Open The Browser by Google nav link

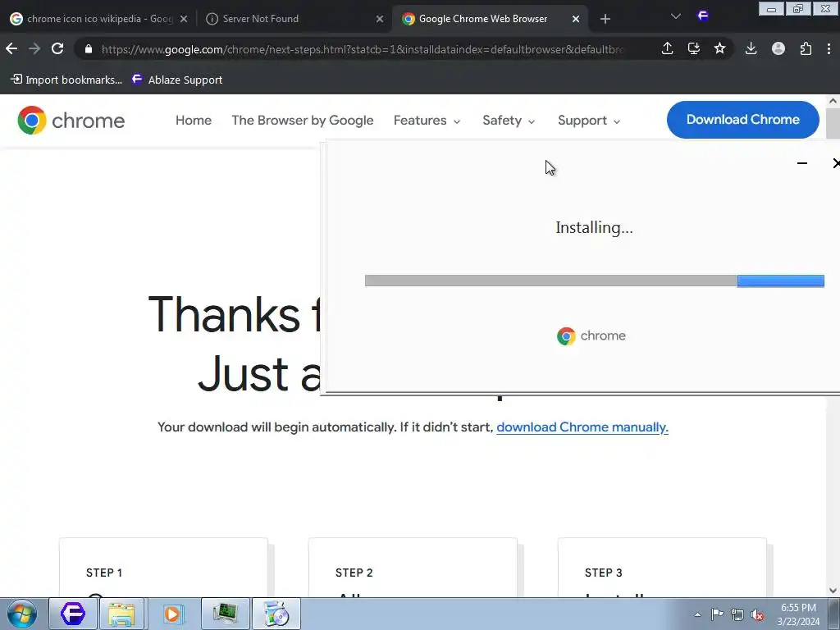[x=302, y=120]
